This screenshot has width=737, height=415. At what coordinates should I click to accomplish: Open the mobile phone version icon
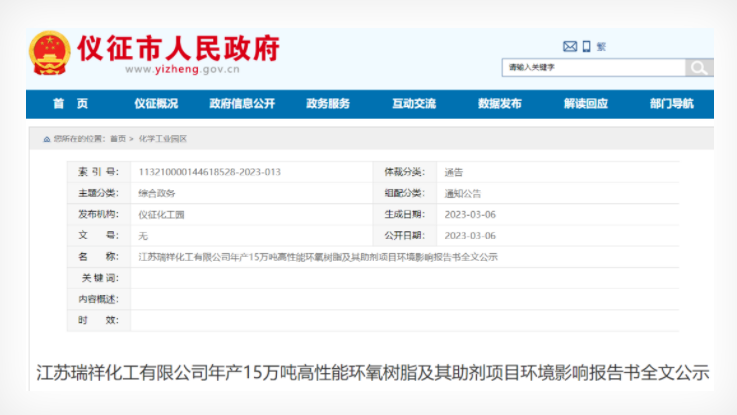pyautogui.click(x=586, y=46)
